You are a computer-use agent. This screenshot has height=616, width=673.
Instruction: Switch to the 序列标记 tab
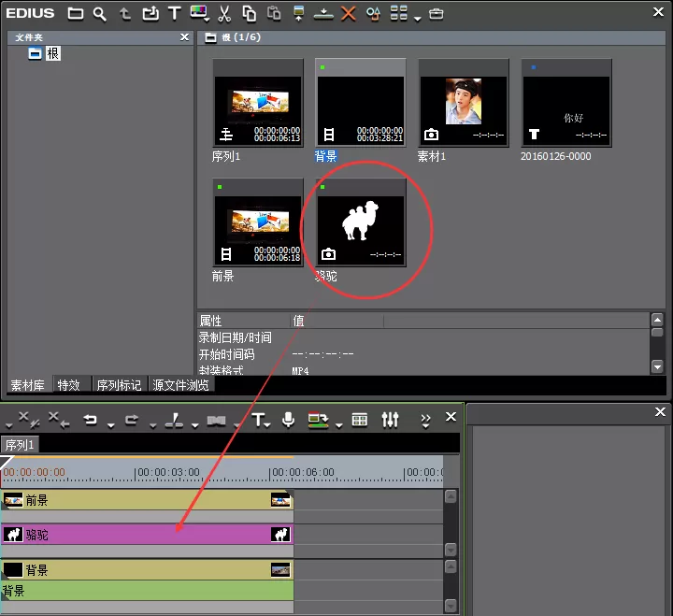pos(120,385)
